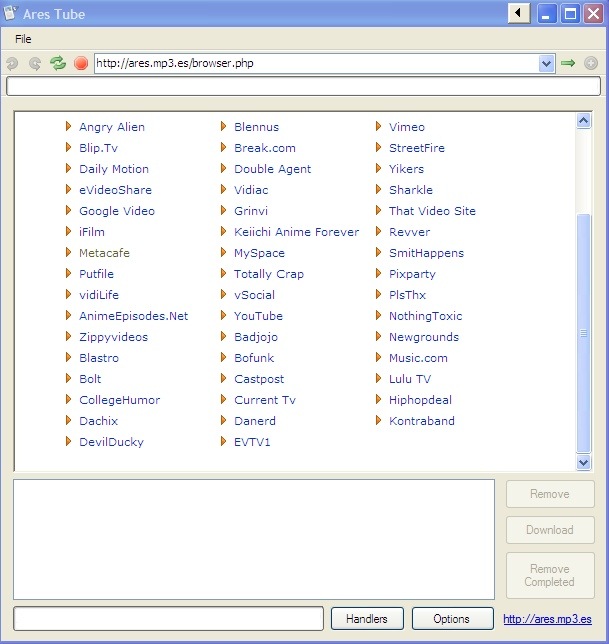
Task: Open the iFilm link
Action: coord(92,232)
